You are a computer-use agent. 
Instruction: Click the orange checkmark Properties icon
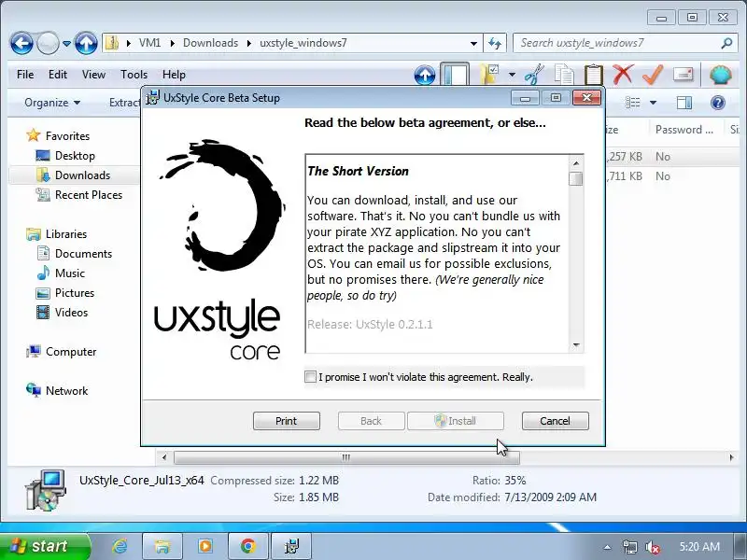[653, 75]
